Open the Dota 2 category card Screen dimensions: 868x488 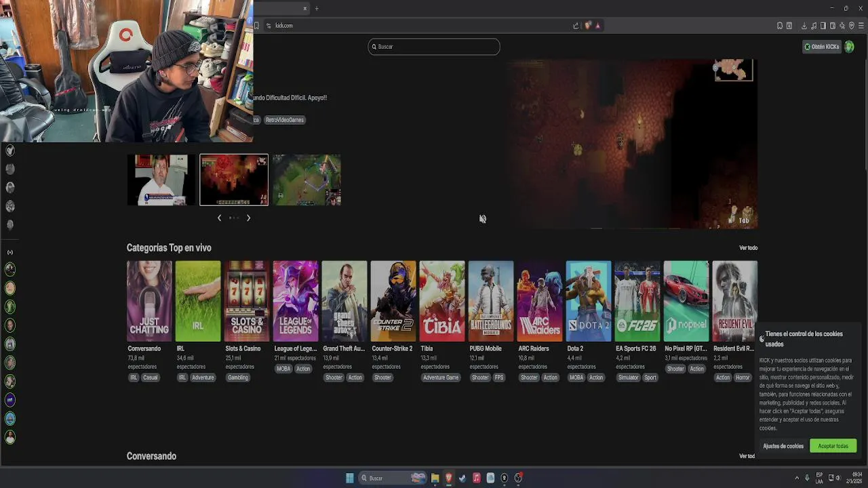(x=589, y=301)
